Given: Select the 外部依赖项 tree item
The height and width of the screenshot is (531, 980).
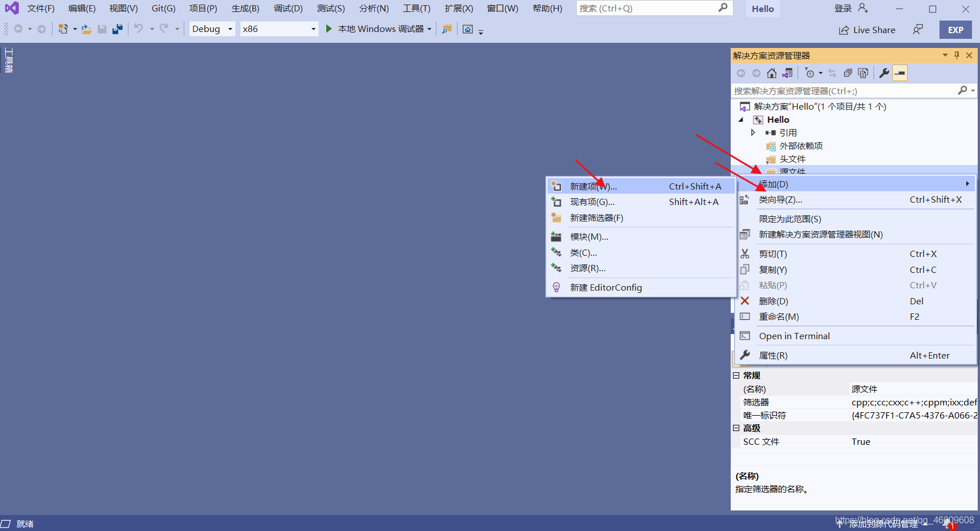Looking at the screenshot, I should [x=801, y=146].
